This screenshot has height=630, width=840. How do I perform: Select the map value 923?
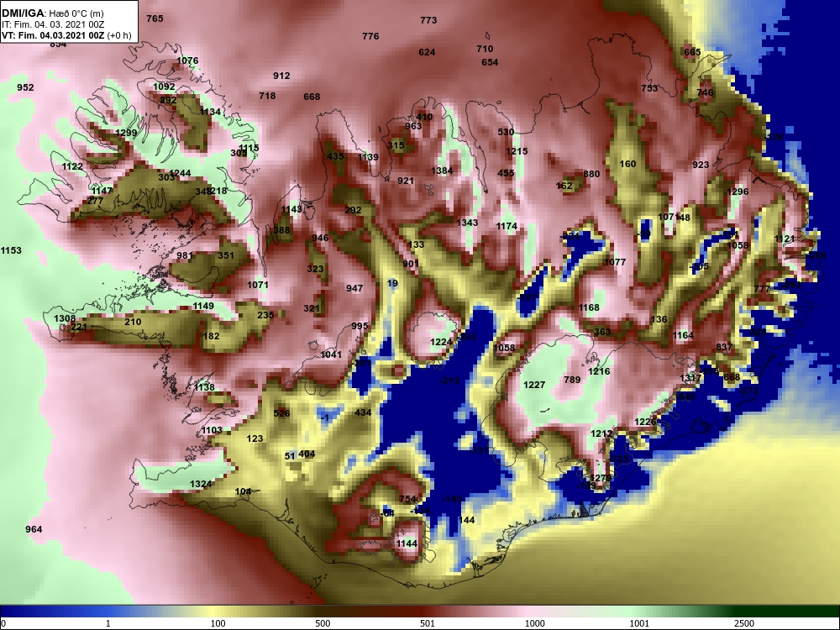point(701,165)
